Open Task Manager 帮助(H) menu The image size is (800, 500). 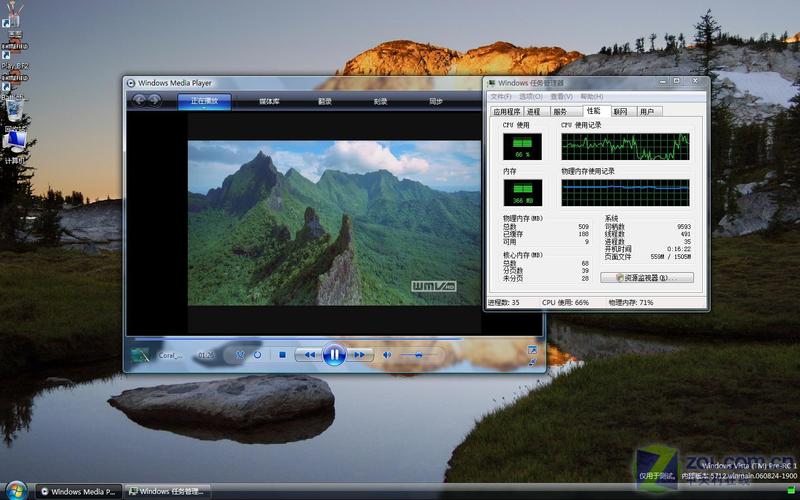(x=592, y=96)
